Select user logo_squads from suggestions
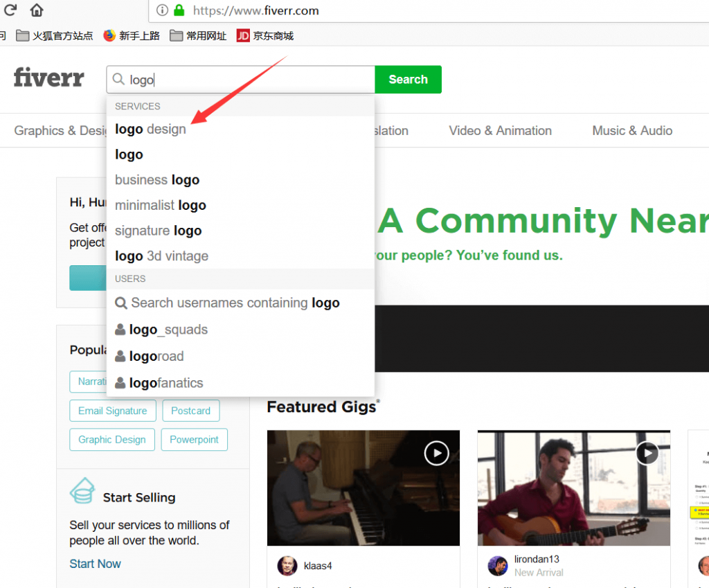 pyautogui.click(x=240, y=329)
